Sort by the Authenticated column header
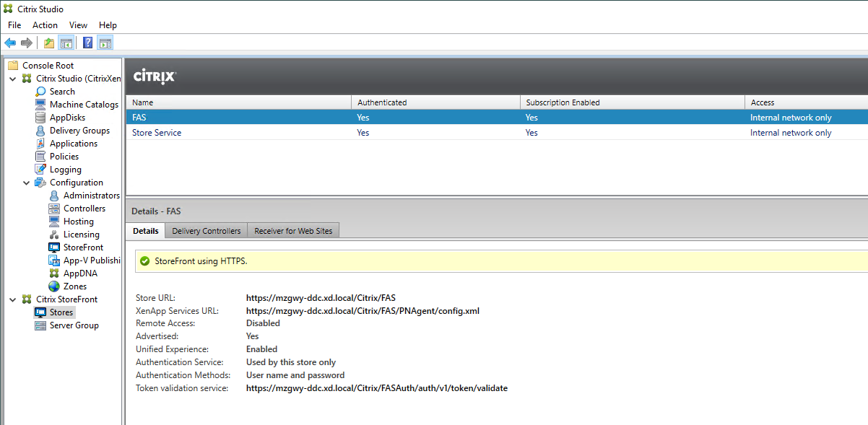868x425 pixels. (x=435, y=102)
